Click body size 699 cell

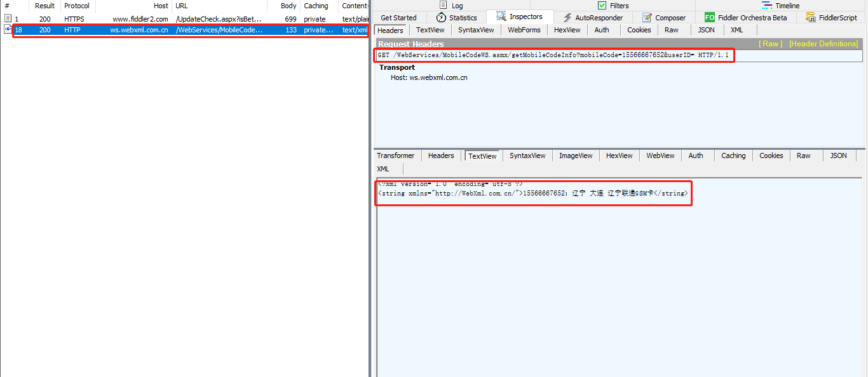click(x=290, y=19)
